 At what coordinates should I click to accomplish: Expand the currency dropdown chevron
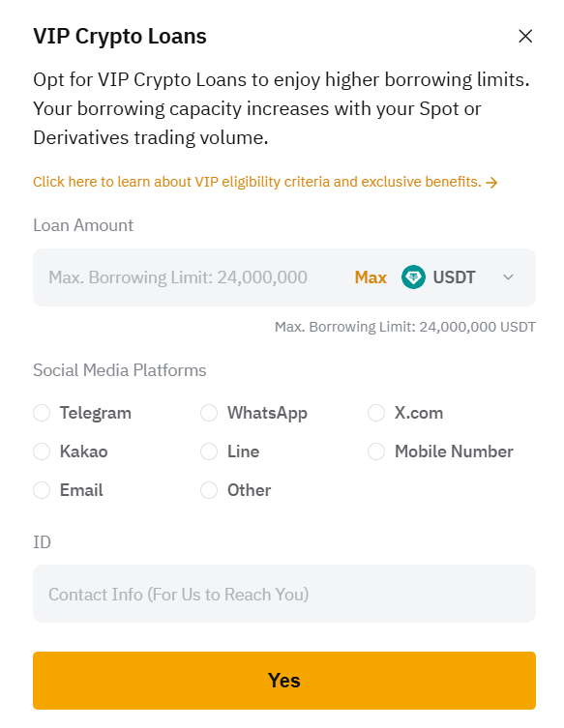coord(508,277)
